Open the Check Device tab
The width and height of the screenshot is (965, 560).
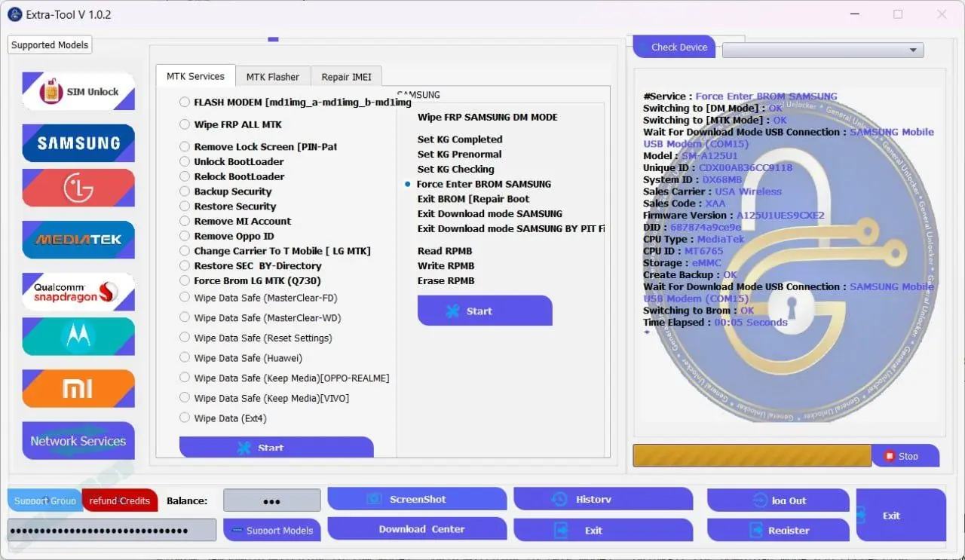[x=673, y=47]
